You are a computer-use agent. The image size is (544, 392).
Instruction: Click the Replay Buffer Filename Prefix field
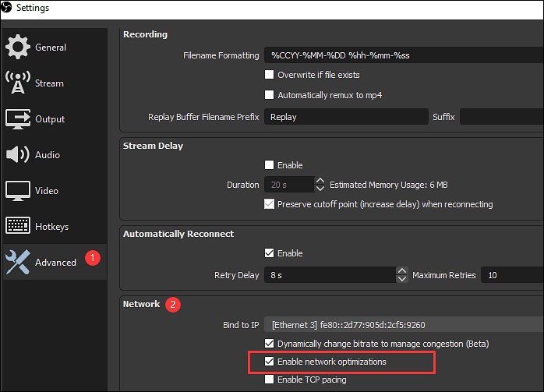click(x=346, y=117)
